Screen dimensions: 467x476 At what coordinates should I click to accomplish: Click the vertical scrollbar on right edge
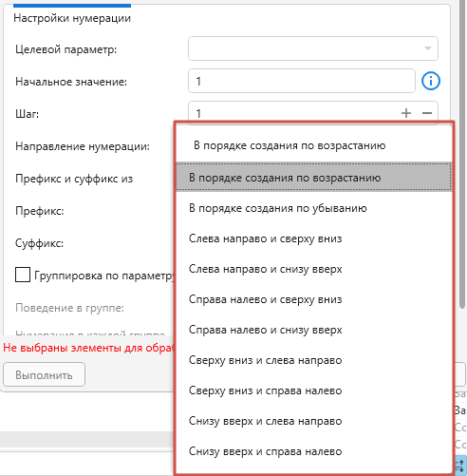pyautogui.click(x=462, y=155)
